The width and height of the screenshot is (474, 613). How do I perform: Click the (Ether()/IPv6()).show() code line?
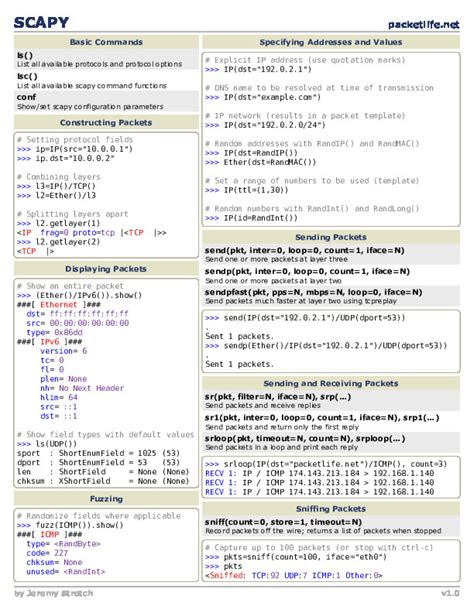[79, 295]
